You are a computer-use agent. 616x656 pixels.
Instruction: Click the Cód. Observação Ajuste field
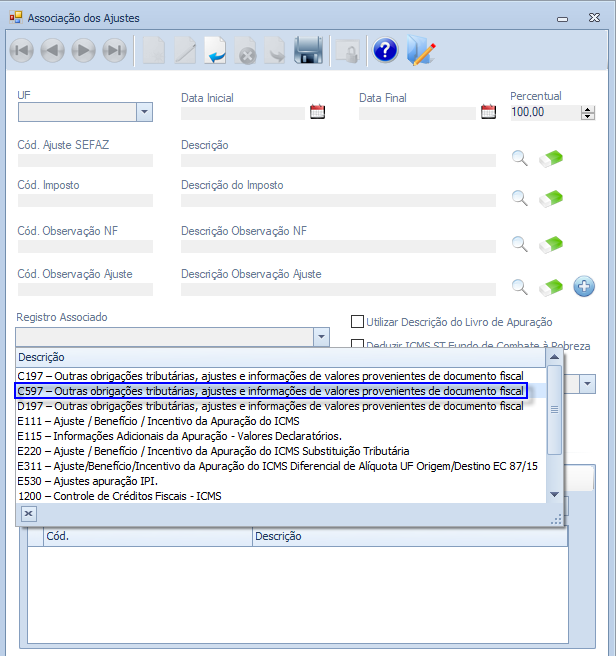pyautogui.click(x=85, y=290)
